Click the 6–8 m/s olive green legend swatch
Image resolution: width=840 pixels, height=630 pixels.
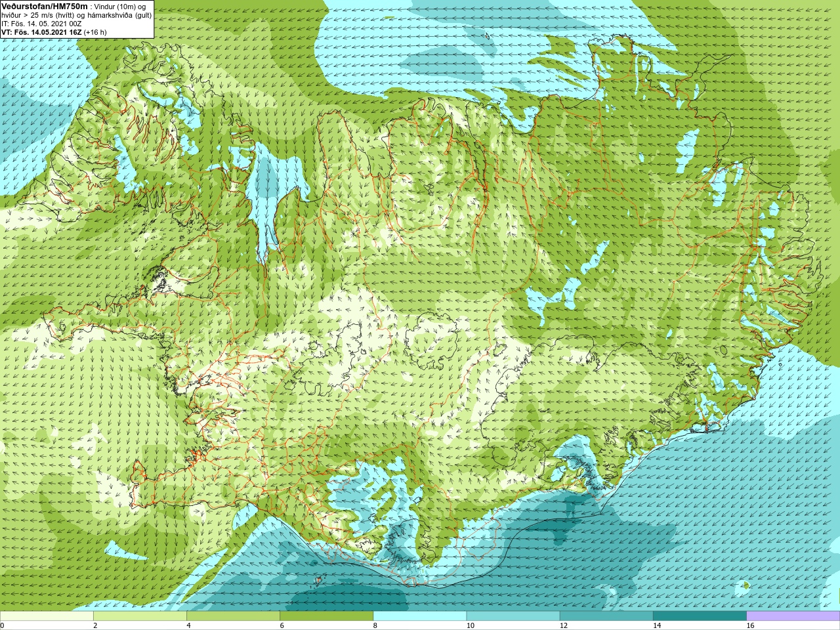click(x=327, y=616)
